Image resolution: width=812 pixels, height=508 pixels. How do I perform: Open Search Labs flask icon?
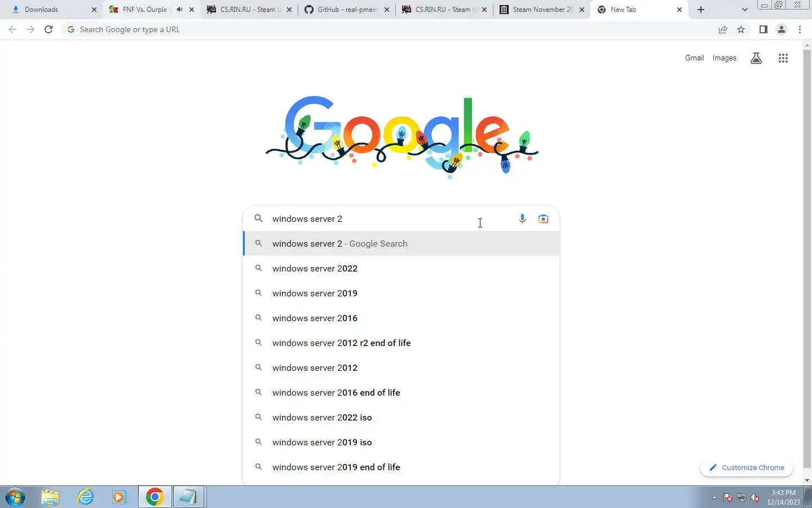tap(756, 58)
